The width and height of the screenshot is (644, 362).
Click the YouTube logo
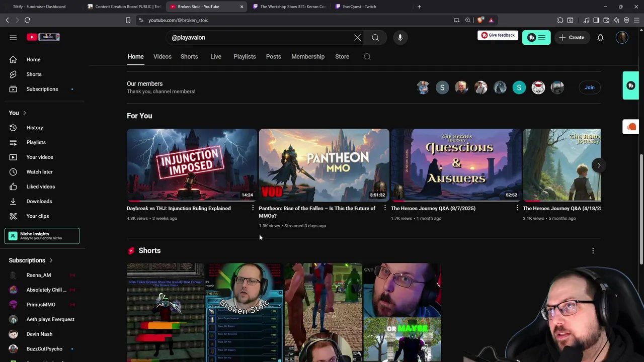[43, 37]
